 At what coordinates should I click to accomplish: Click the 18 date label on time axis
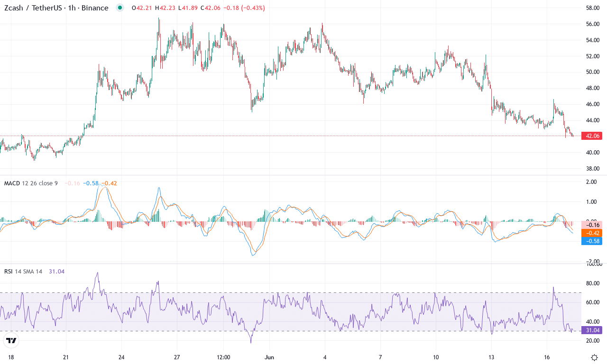tap(10, 357)
